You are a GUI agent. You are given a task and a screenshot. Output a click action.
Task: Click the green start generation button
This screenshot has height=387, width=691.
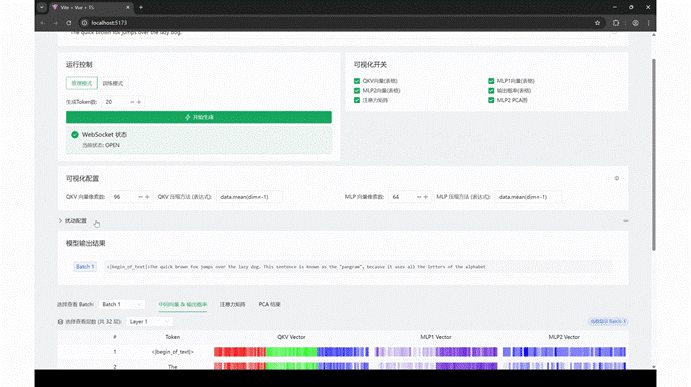point(199,117)
